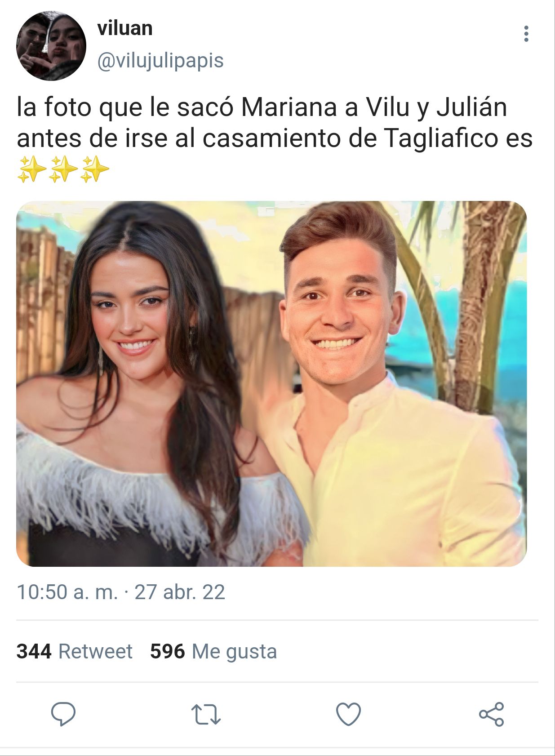Viewport: 555px width, 756px height.
Task: Click the 10:50 a. m. timestamp
Action: coord(67,592)
